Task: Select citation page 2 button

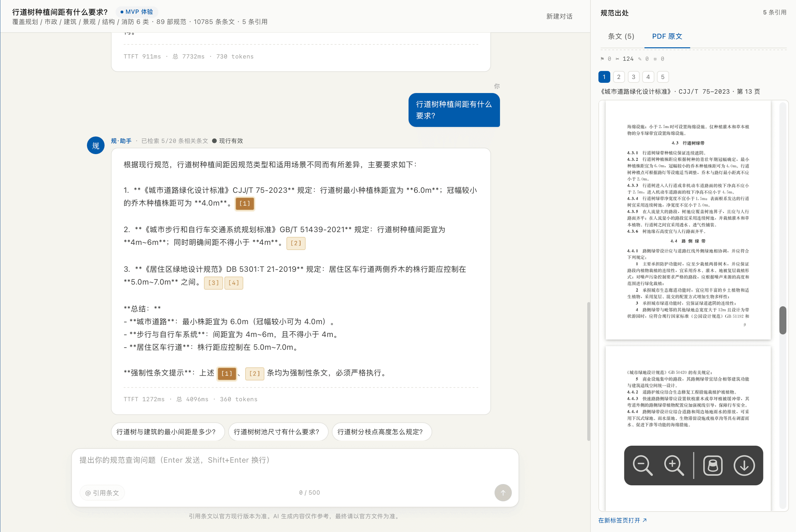Action: pos(619,77)
